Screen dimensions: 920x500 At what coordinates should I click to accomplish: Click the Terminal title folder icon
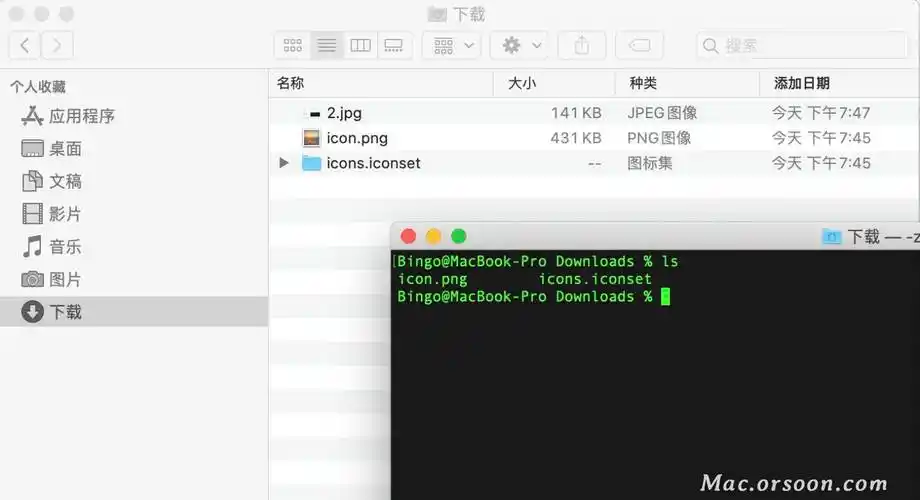831,237
